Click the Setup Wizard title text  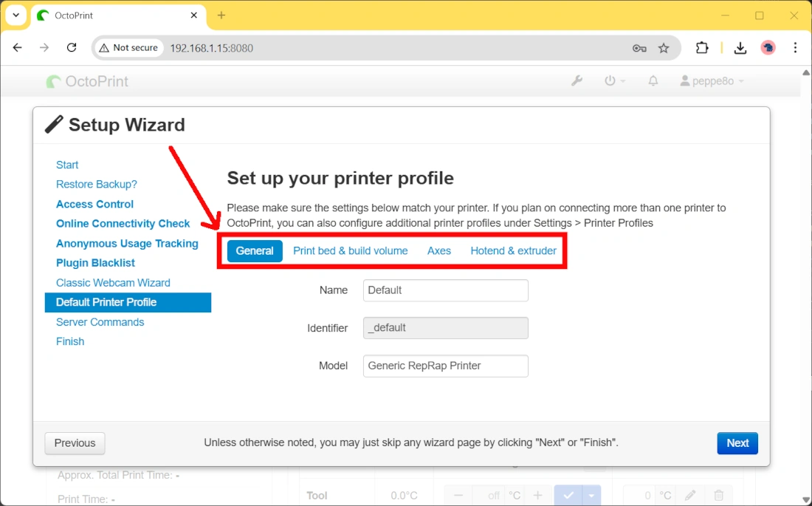pos(126,125)
